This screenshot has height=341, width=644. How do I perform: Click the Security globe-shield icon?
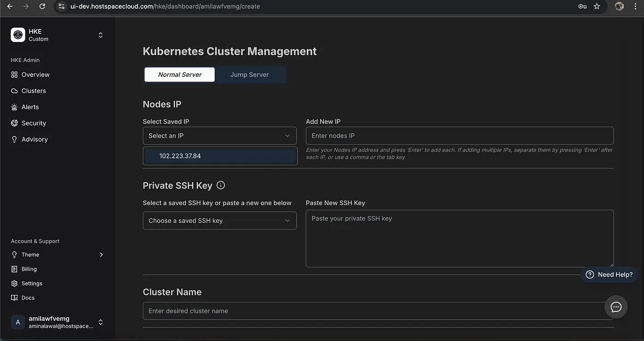click(14, 123)
